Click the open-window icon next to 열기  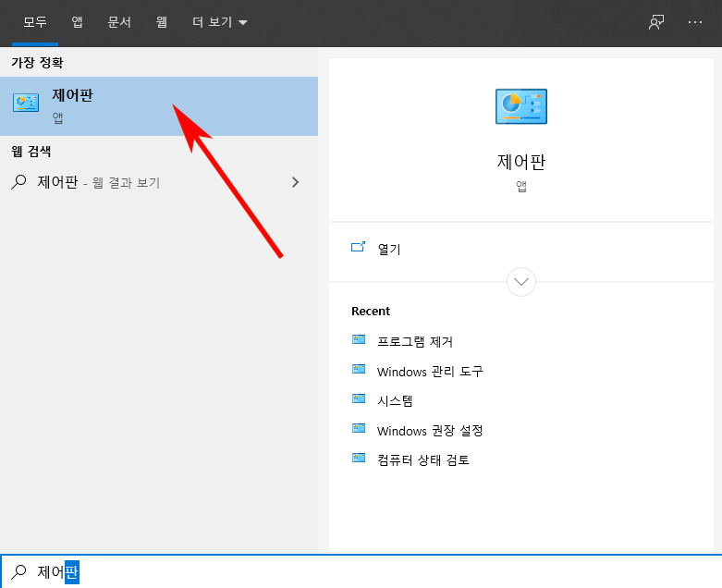(x=359, y=247)
